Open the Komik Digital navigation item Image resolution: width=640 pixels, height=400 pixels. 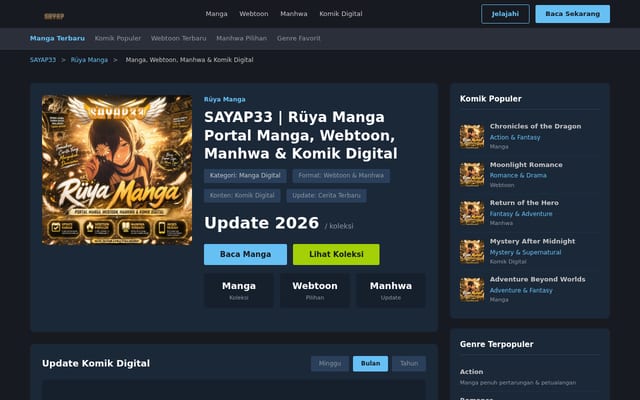coord(341,14)
